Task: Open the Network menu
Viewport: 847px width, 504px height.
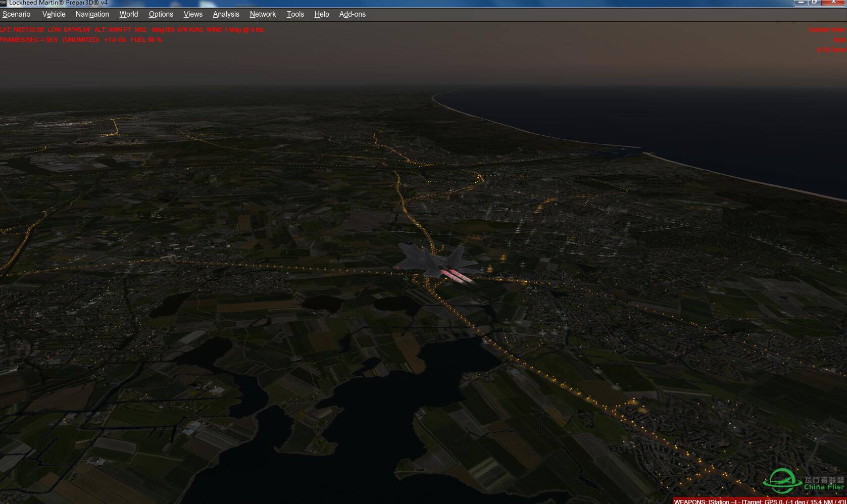Action: pyautogui.click(x=263, y=14)
